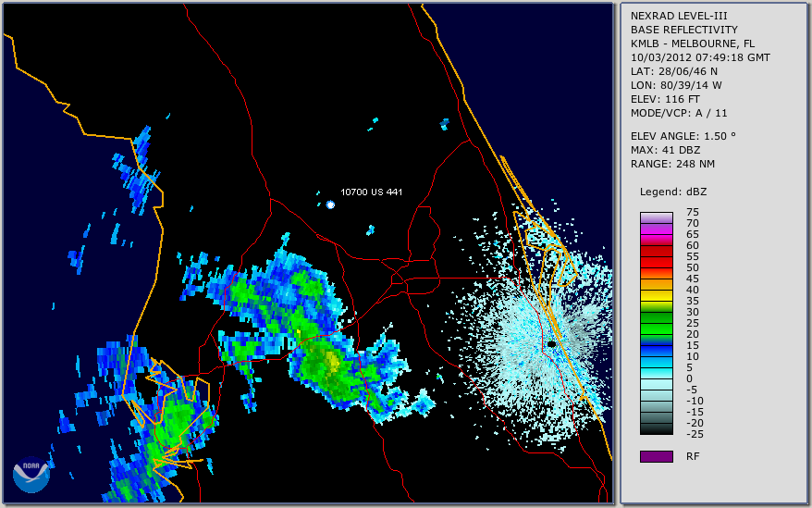Click the purple RF color swatch
This screenshot has width=812, height=508.
(x=656, y=456)
